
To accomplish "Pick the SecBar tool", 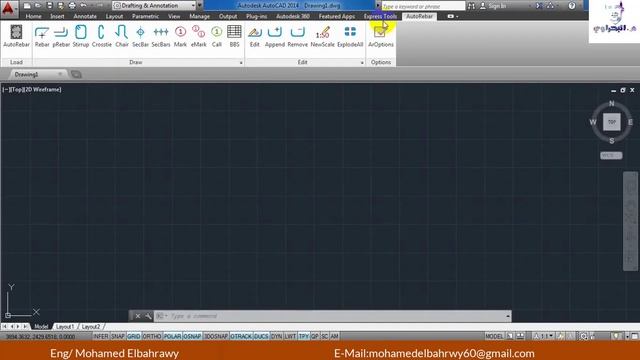I will coord(140,36).
